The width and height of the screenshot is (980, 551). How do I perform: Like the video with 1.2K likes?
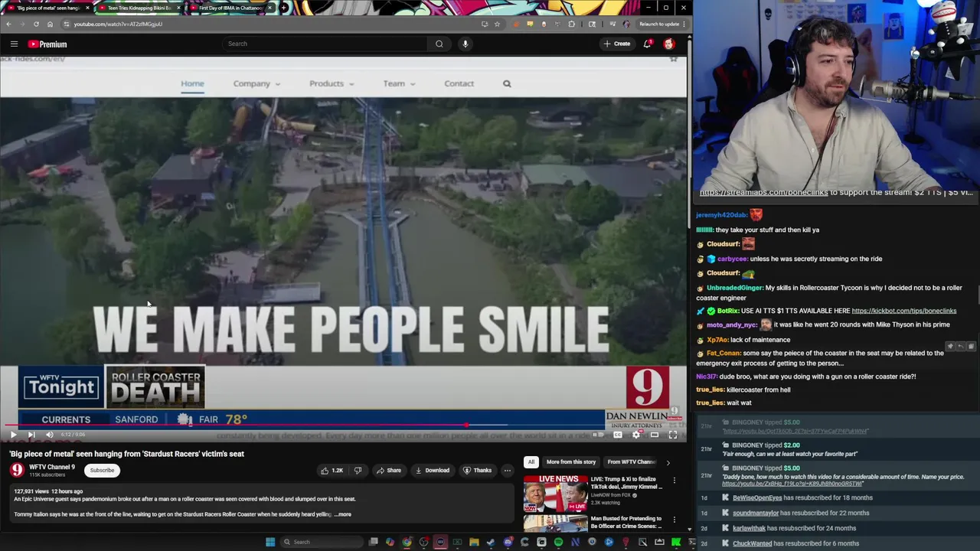[332, 471]
